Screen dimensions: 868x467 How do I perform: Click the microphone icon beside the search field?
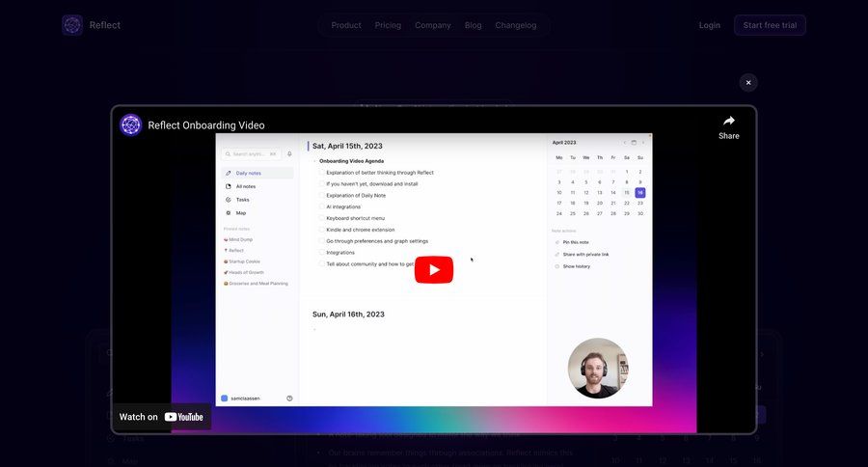click(289, 153)
